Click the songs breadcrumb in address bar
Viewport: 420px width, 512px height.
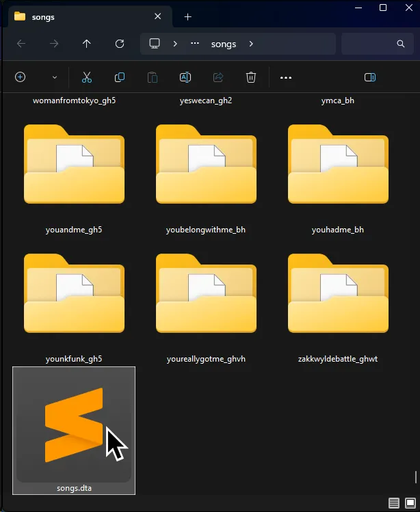224,44
